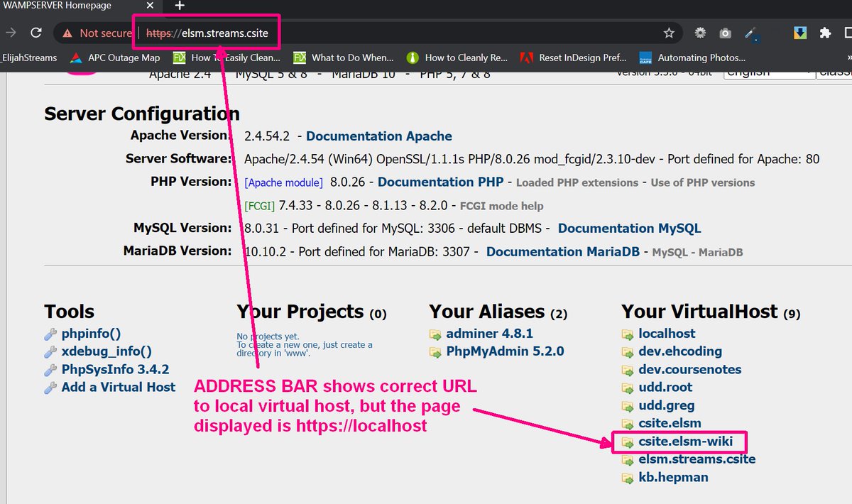Screen dimensions: 852x504
Task: Click the reload page icon
Action: 35,32
